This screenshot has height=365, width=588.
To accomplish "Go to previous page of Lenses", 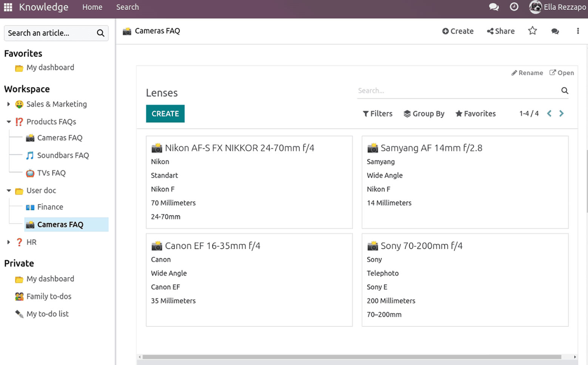I will coord(550,113).
